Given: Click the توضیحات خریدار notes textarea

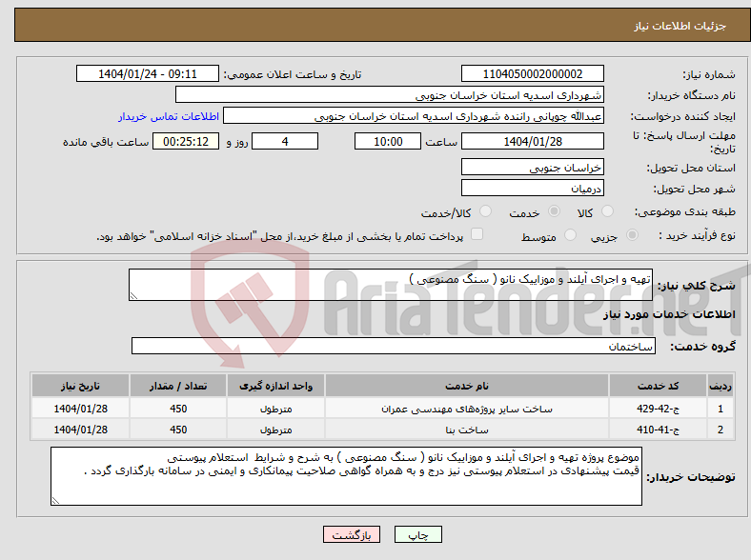Looking at the screenshot, I should click(346, 476).
